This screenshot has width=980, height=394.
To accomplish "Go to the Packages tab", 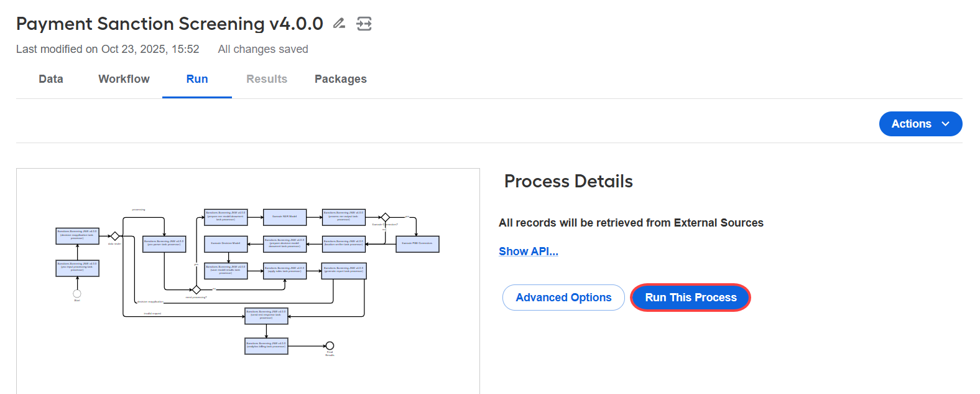I will (341, 79).
